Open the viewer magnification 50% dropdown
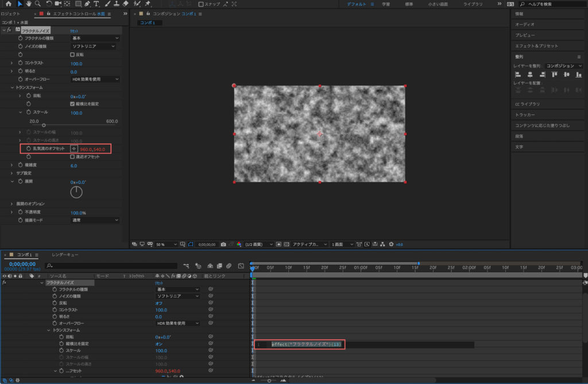 click(x=166, y=244)
